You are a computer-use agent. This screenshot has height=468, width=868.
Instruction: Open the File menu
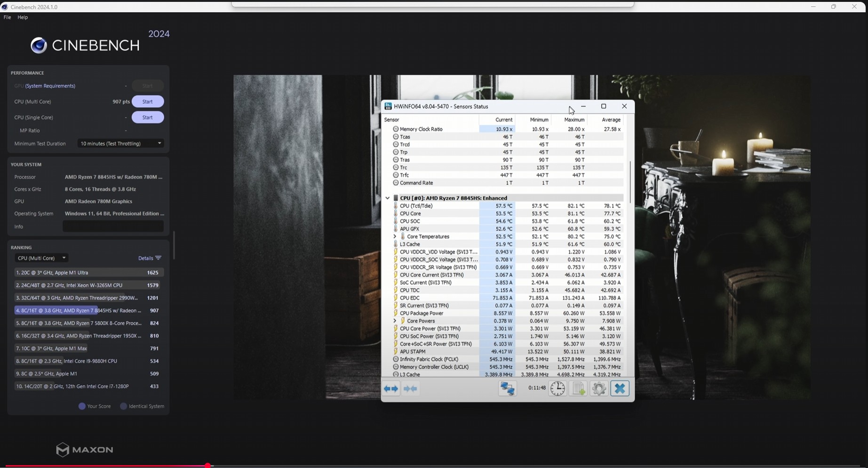point(8,17)
